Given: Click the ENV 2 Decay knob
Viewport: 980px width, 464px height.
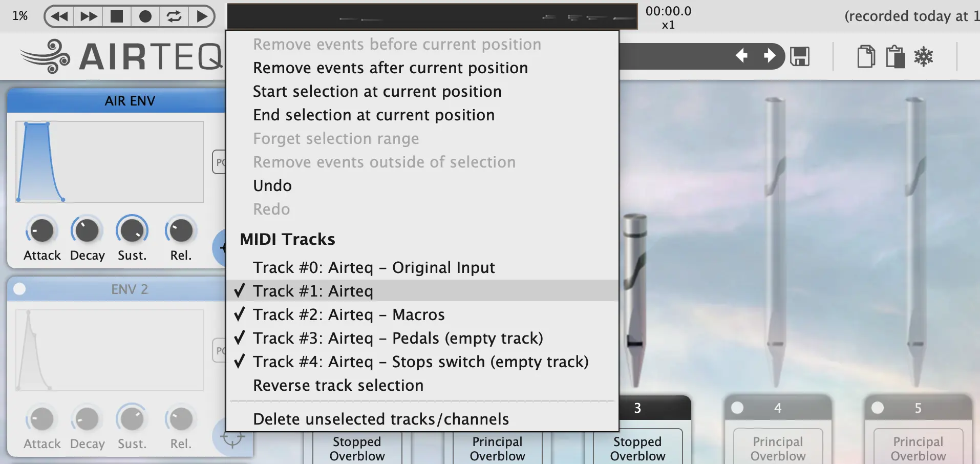Looking at the screenshot, I should pos(87,419).
